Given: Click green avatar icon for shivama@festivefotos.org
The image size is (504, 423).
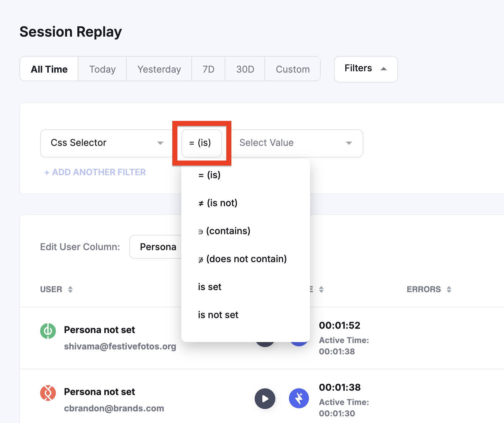Looking at the screenshot, I should [48, 331].
